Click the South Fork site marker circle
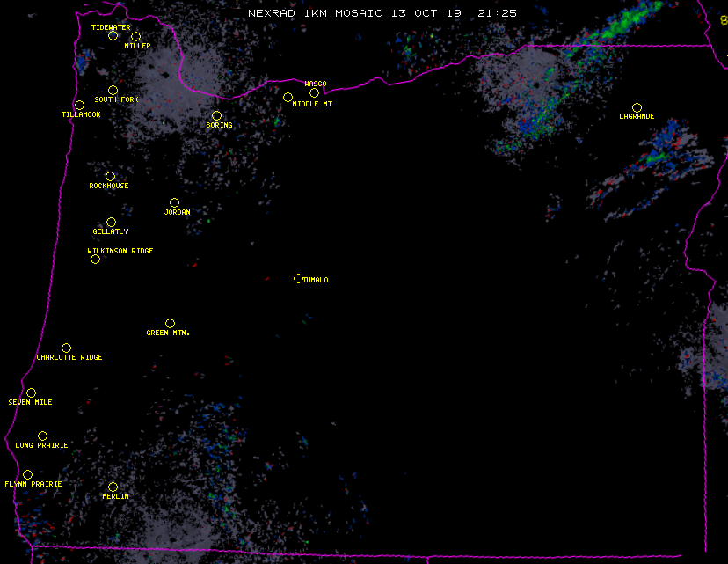Screen dimensions: 728x564 [x=113, y=90]
